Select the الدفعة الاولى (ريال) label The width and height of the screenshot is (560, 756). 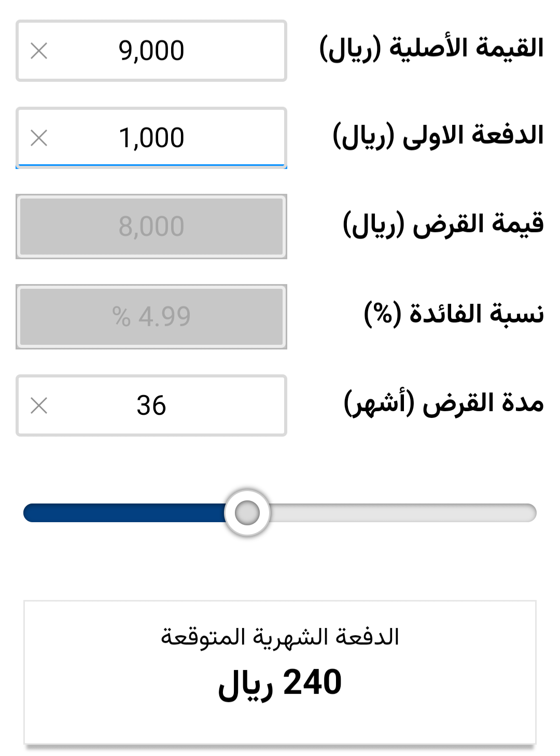pyautogui.click(x=438, y=136)
